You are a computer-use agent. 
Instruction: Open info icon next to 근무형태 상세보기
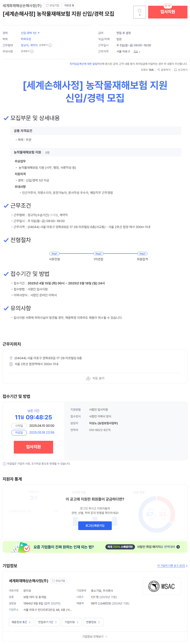pos(50,45)
